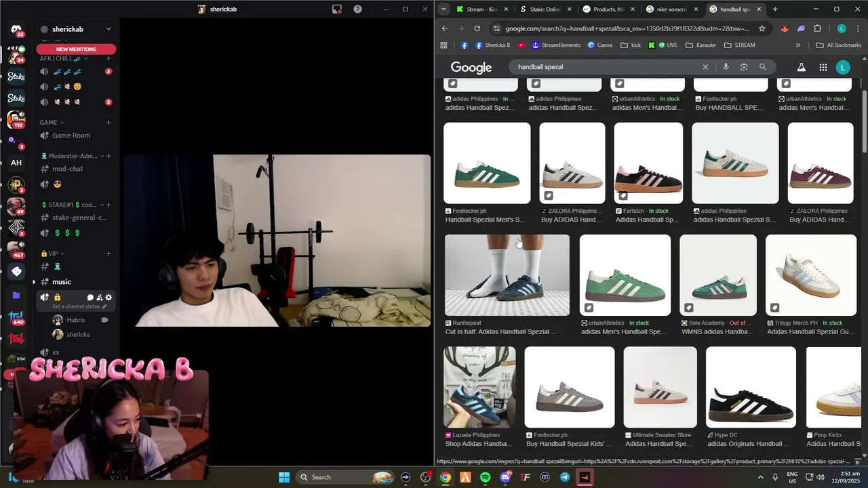Toggle system volume icon in tray
The height and width of the screenshot is (488, 868).
coord(822,477)
